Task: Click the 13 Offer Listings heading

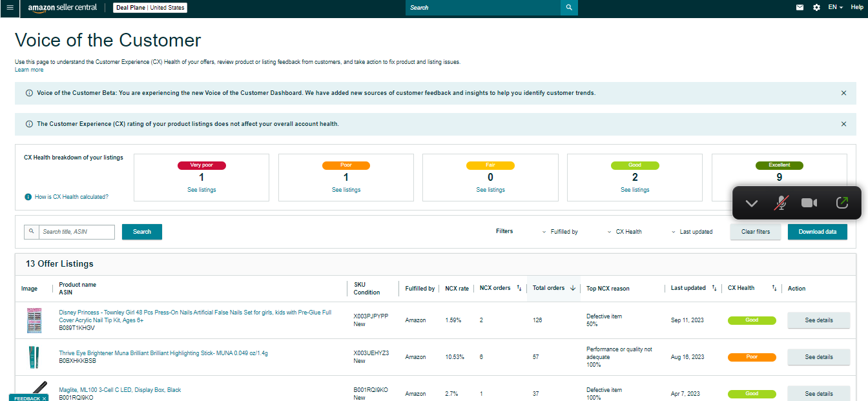Action: (59, 264)
